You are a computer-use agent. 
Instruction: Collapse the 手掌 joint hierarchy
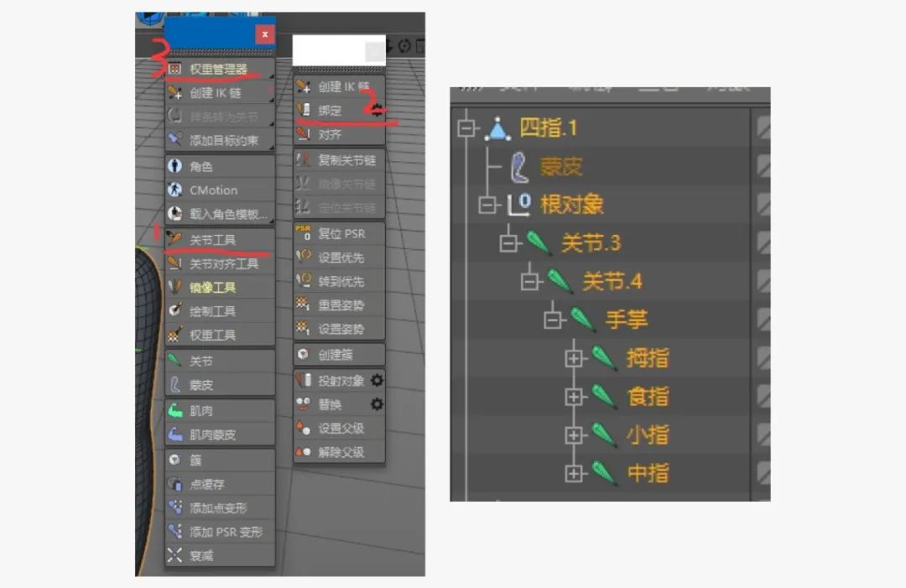(552, 320)
